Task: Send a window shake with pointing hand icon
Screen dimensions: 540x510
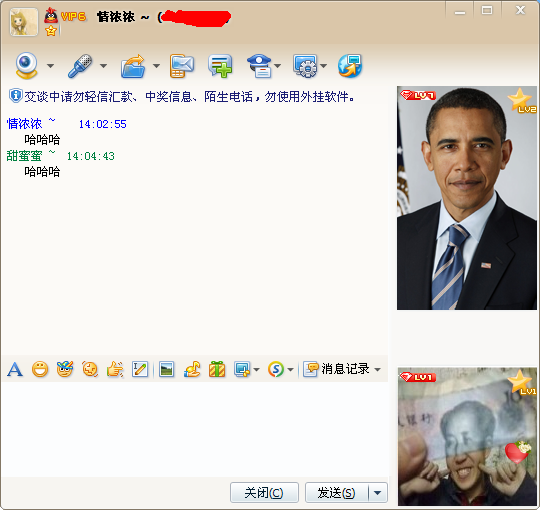Action: [x=115, y=370]
